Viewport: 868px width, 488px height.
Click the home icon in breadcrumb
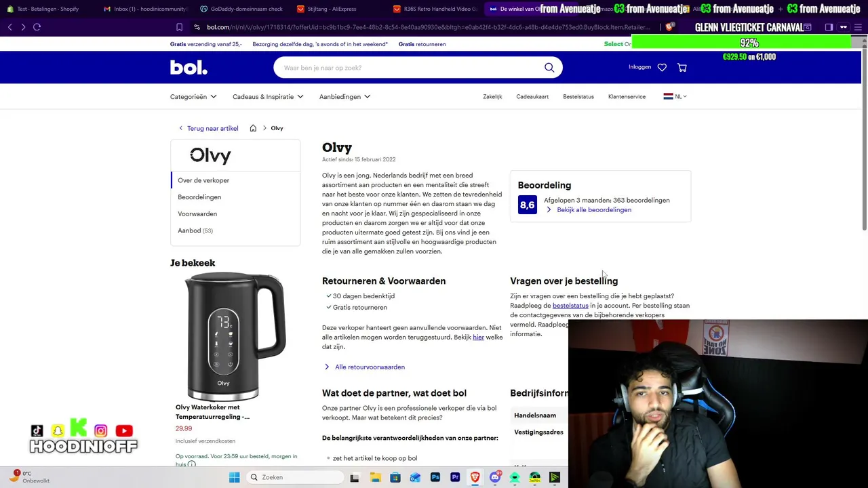point(253,128)
